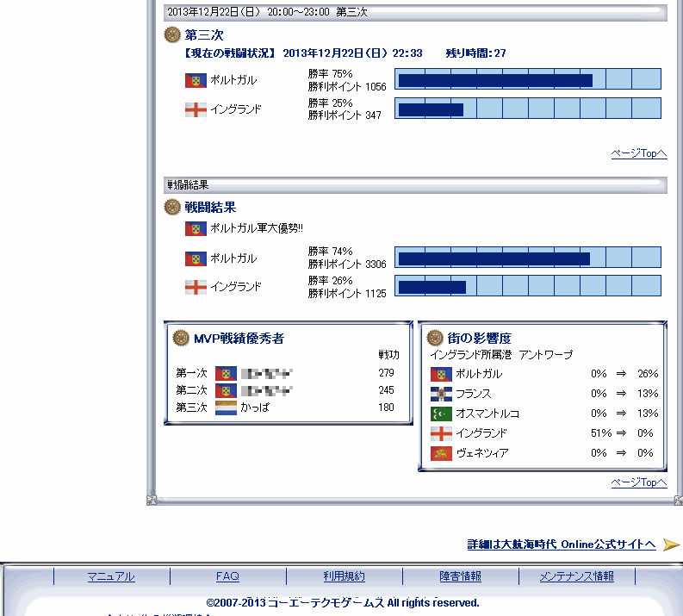
Task: Click Portugal 勝率 74% result bar
Action: (x=528, y=257)
